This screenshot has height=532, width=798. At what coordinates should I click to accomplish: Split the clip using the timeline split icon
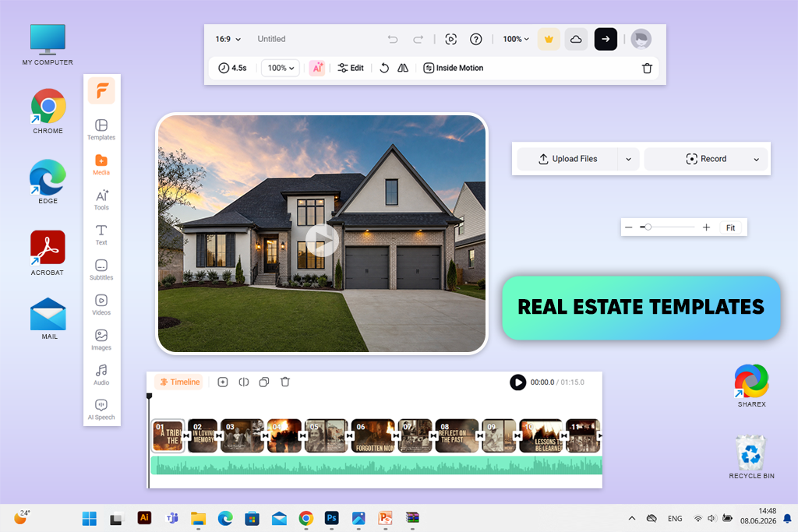click(244, 382)
